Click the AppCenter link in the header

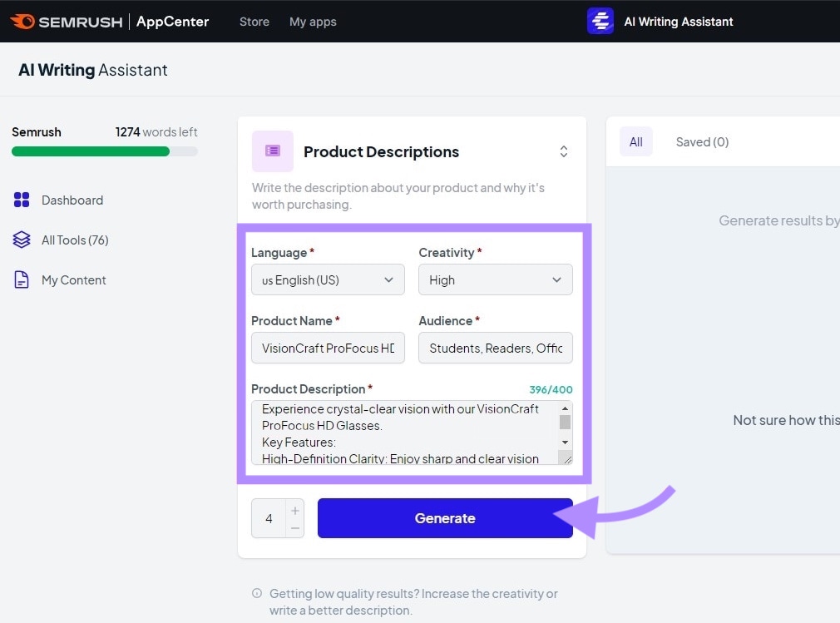[172, 22]
